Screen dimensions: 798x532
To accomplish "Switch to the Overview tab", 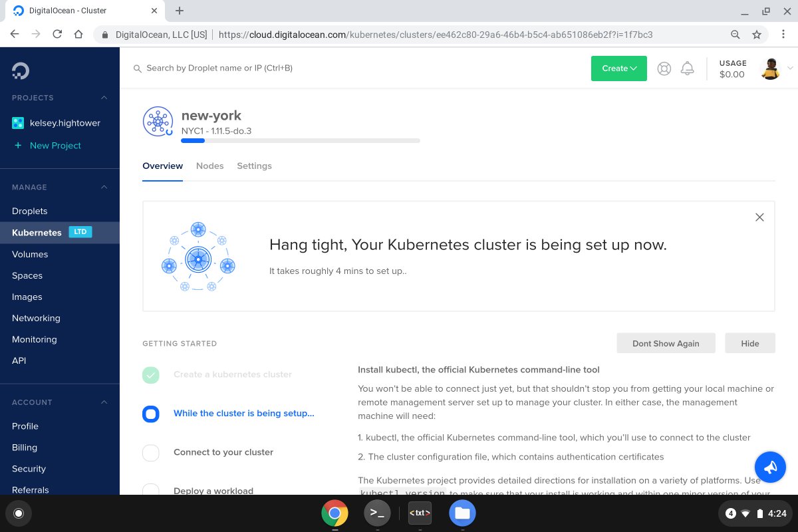I will [x=162, y=166].
